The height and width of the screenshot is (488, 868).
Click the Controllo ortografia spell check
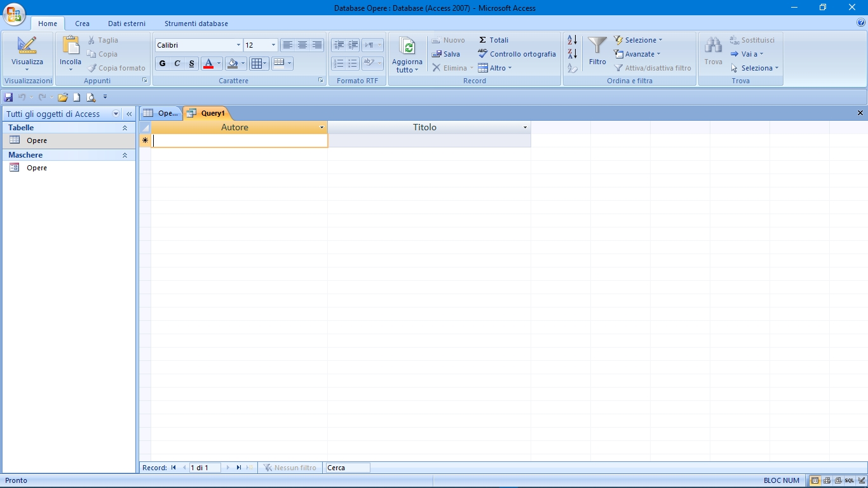pos(517,54)
